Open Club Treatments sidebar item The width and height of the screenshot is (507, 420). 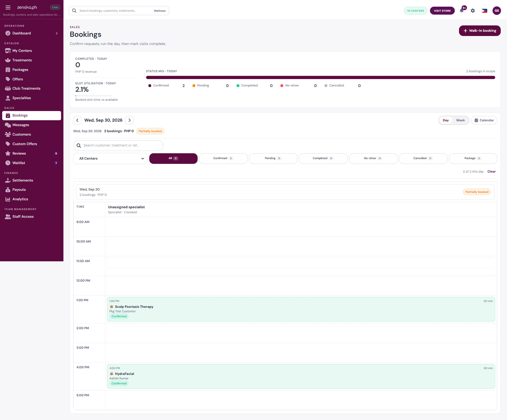click(x=32, y=88)
